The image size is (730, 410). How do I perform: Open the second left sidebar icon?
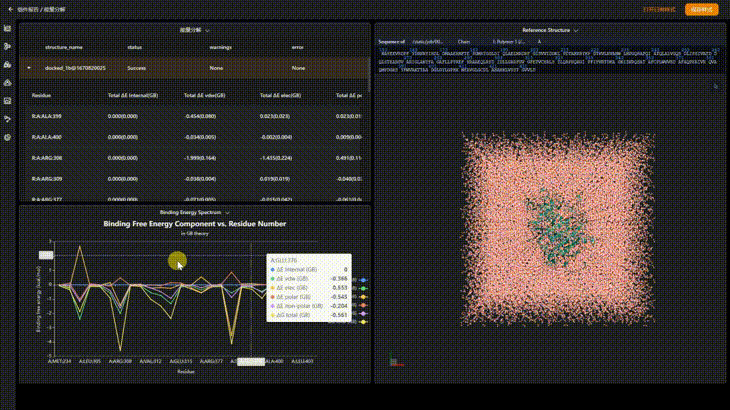(x=7, y=46)
